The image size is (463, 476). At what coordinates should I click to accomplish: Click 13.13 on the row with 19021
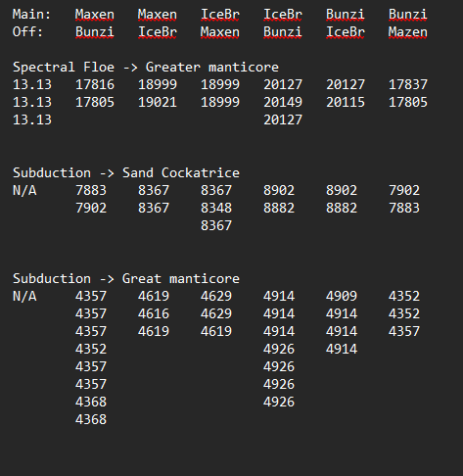[32, 103]
